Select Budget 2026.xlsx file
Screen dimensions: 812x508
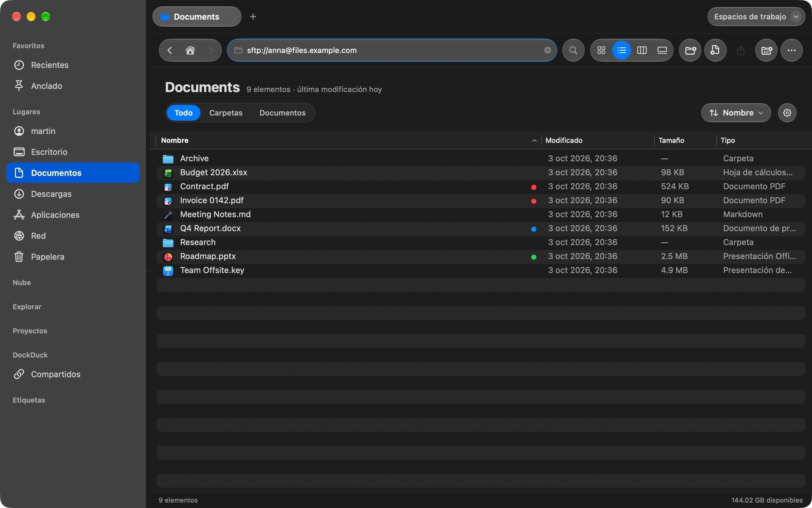pyautogui.click(x=481, y=172)
